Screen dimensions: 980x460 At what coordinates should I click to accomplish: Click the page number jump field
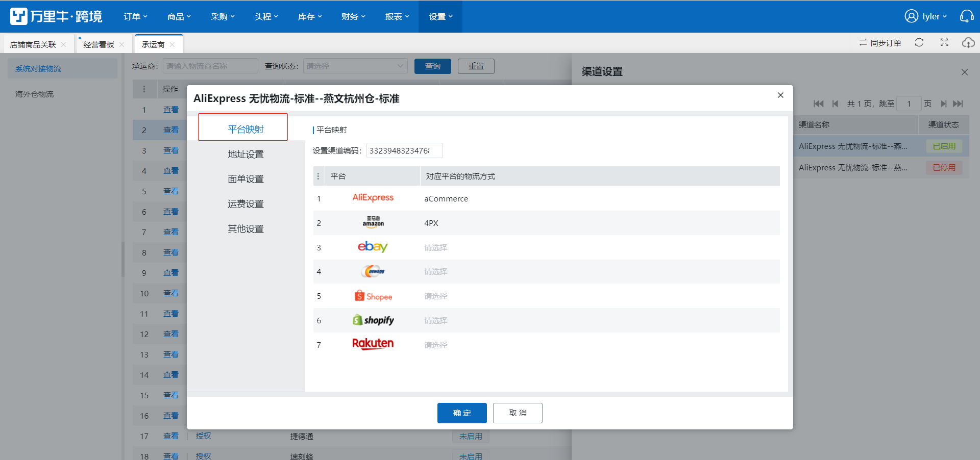click(909, 104)
